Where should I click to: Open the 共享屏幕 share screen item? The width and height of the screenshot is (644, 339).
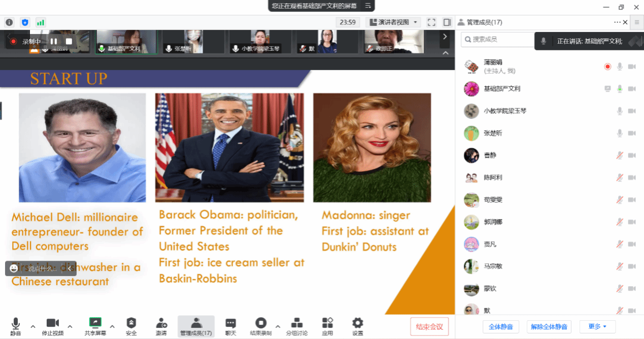95,325
